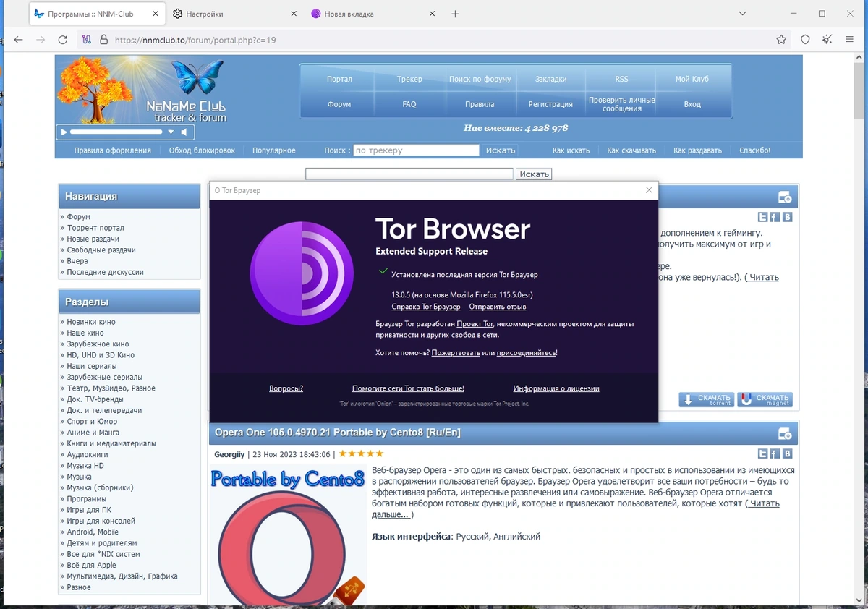868x609 pixels.
Task: Open Мой Клуб menu item
Action: click(692, 79)
